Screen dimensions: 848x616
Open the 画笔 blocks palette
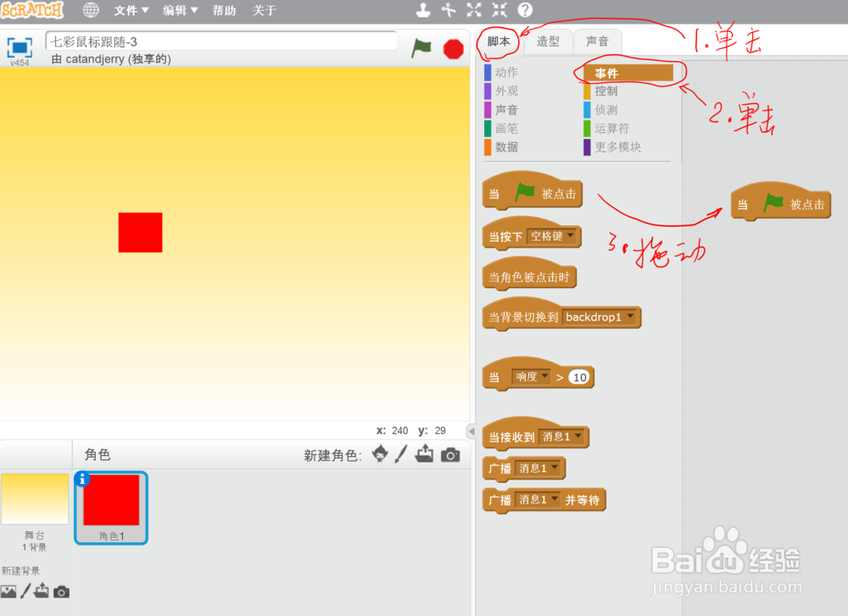point(506,128)
